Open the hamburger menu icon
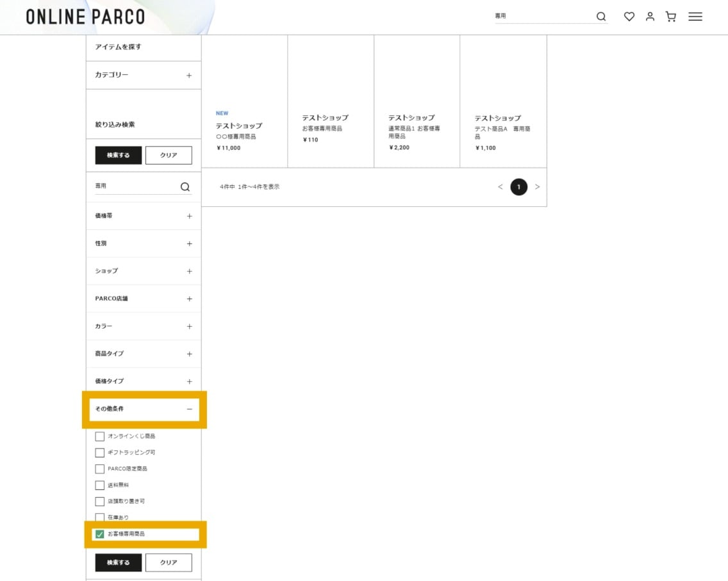 [695, 17]
